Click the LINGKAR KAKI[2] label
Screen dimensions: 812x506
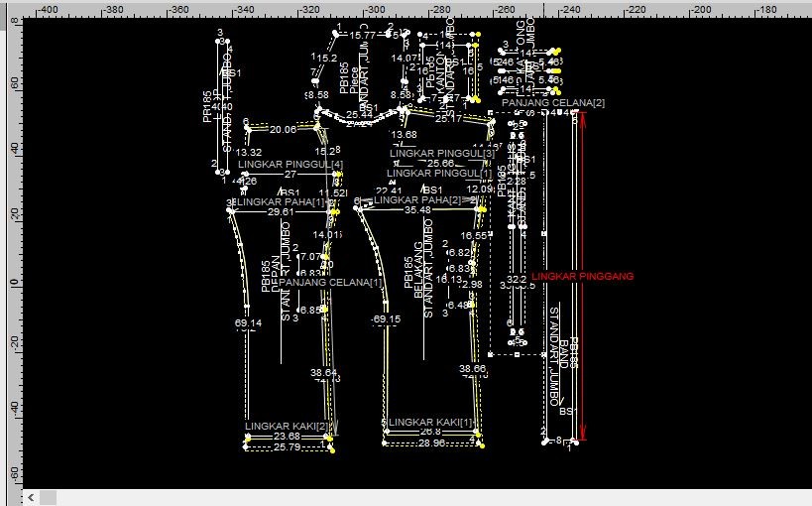(x=287, y=426)
